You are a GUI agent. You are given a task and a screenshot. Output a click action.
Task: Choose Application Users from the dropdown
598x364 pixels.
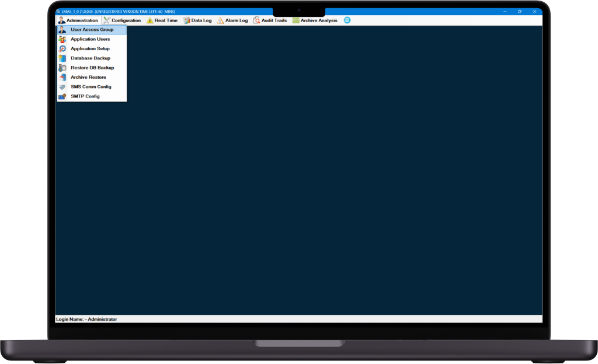pyautogui.click(x=92, y=39)
